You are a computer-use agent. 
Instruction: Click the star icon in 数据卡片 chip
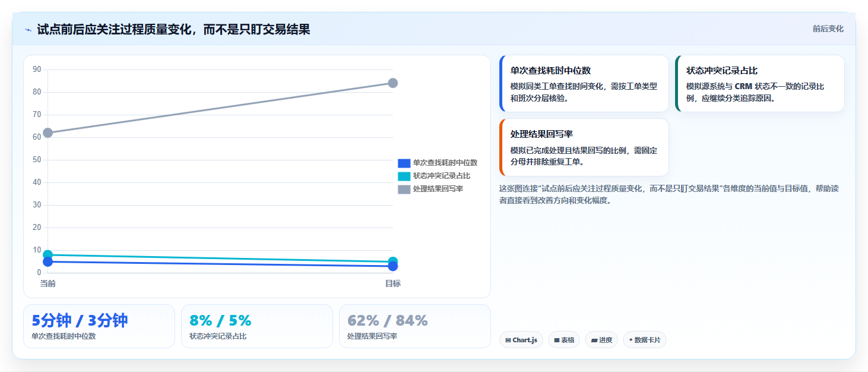tap(631, 341)
